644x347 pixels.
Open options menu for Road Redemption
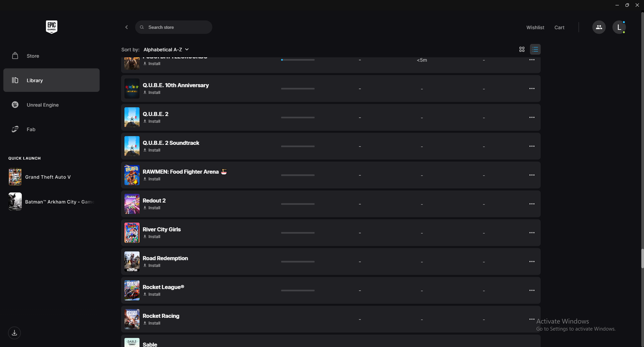tap(532, 262)
